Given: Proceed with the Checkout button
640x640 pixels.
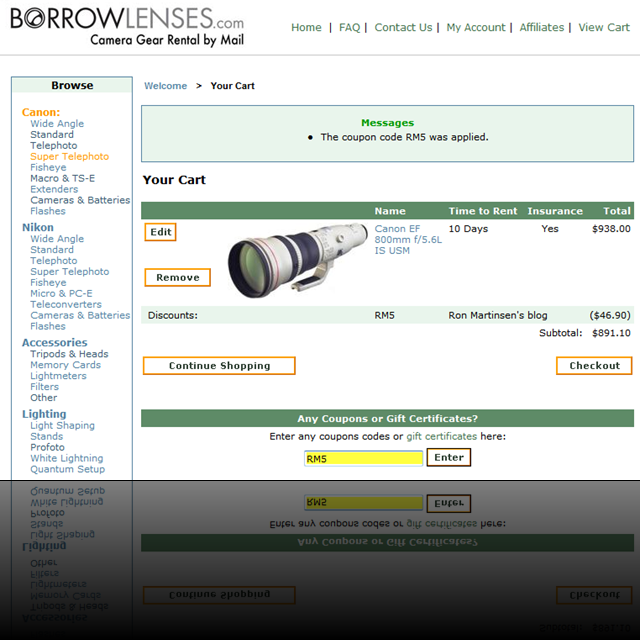Looking at the screenshot, I should 594,366.
